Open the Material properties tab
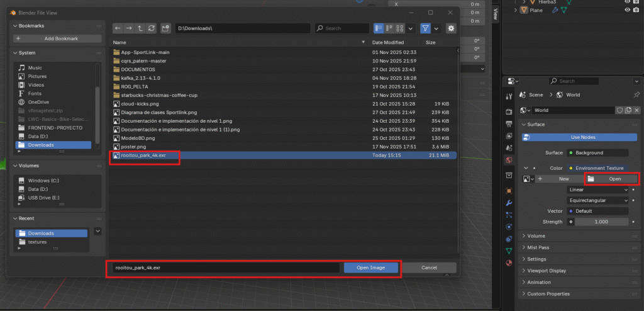Viewport: 644px width, 311px height. pos(509,263)
